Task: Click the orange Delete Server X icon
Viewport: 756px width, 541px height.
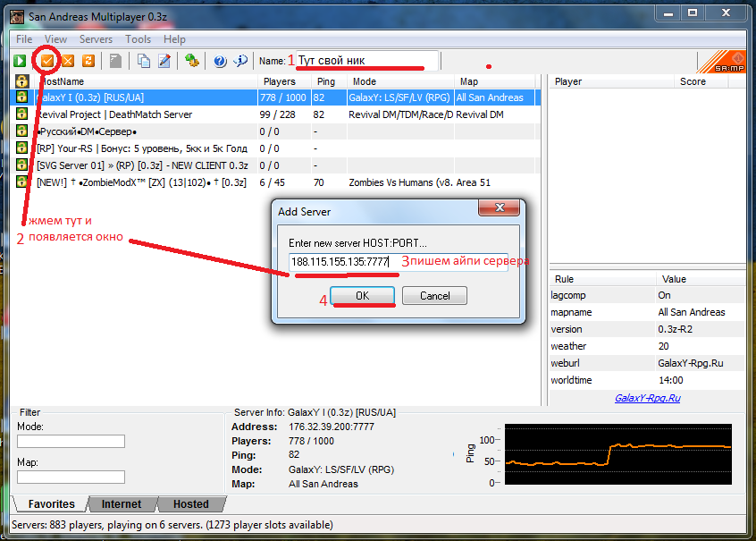Action: click(68, 60)
